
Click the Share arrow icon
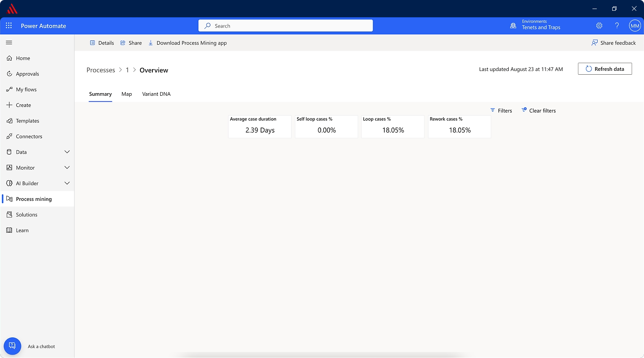(123, 43)
